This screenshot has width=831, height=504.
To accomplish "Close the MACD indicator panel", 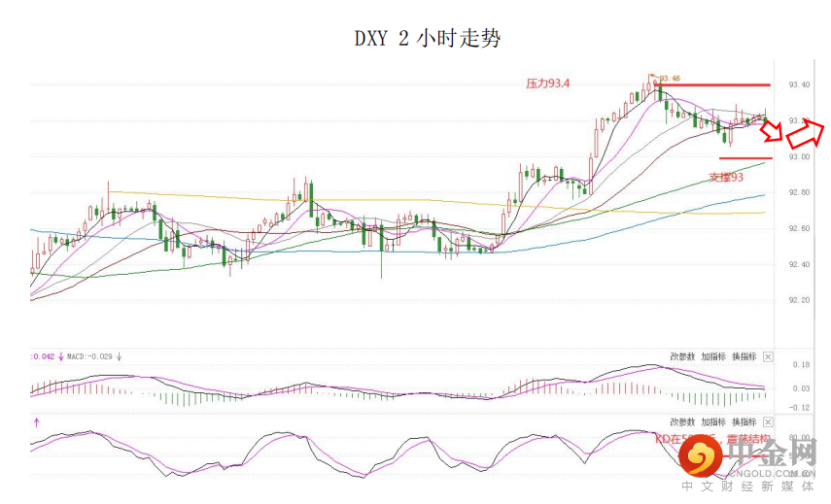I will pos(768,356).
